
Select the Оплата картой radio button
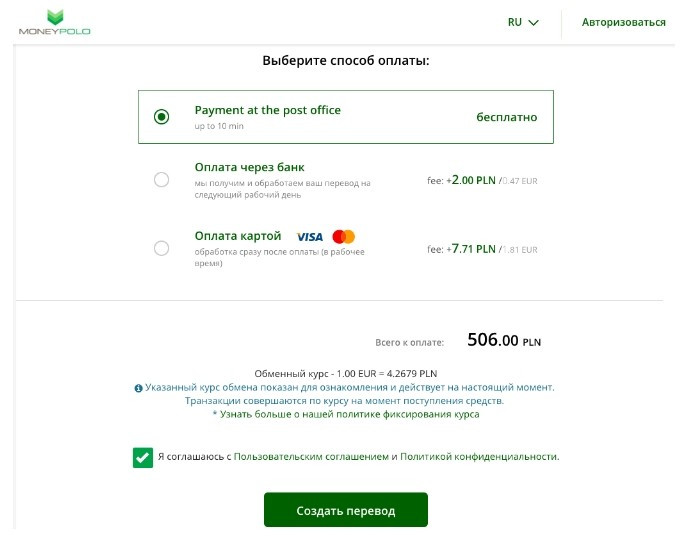pos(161,248)
